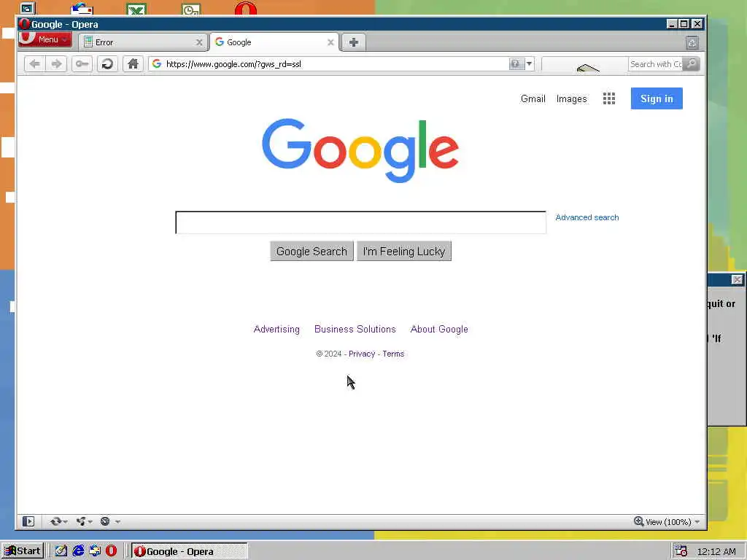747x560 pixels.
Task: Click the Google Search button
Action: 311,251
